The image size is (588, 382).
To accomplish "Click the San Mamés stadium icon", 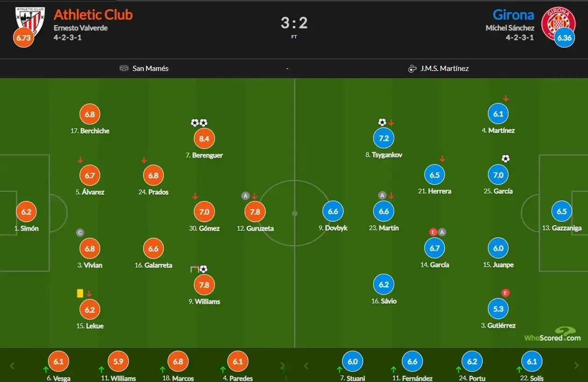I will coord(124,68).
